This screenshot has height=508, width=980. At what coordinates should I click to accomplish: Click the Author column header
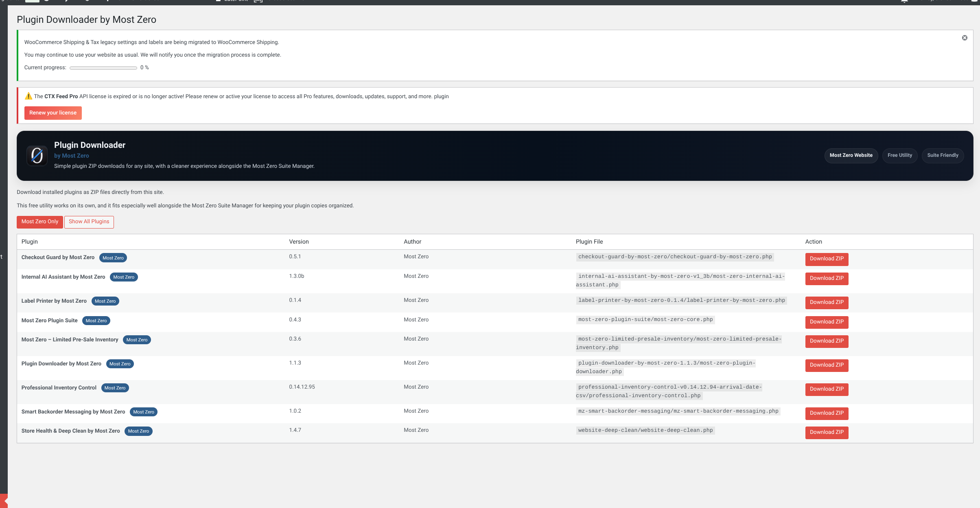point(412,242)
